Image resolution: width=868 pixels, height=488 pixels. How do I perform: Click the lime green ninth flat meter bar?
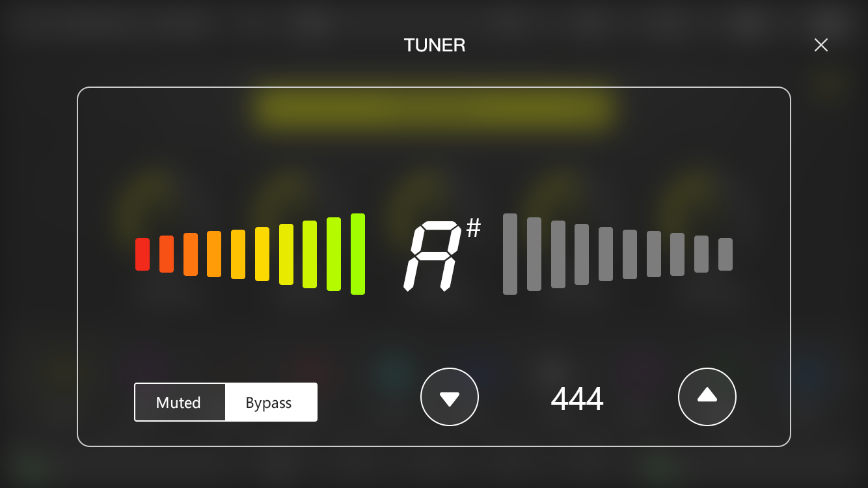[334, 254]
